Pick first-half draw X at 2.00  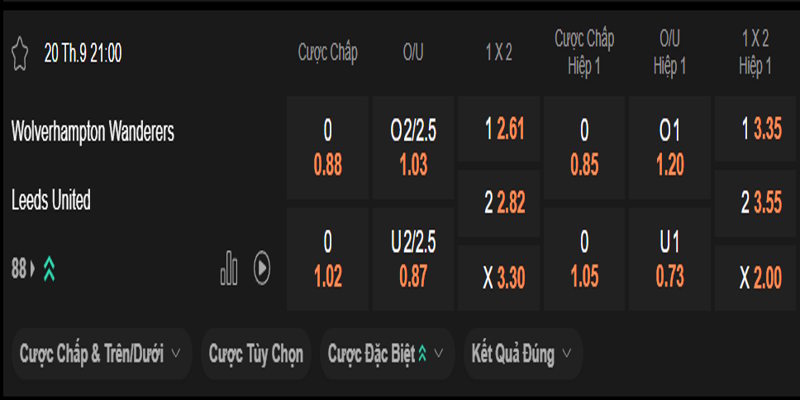click(754, 278)
